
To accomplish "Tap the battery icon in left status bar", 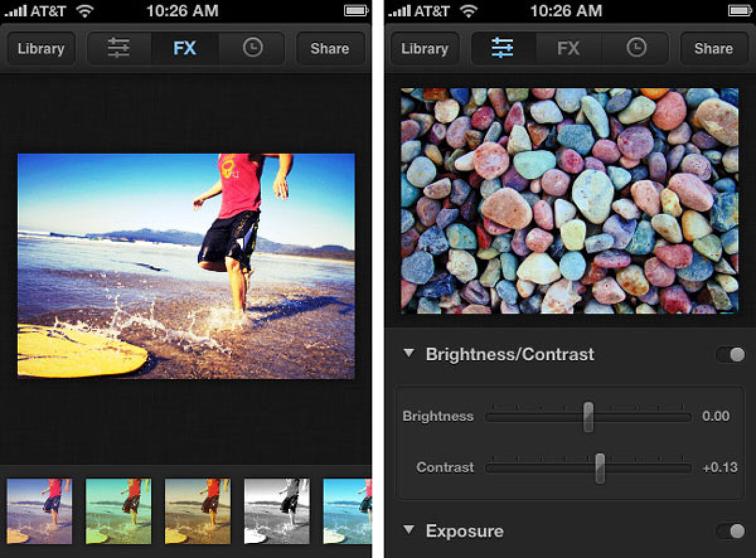I will tap(357, 11).
